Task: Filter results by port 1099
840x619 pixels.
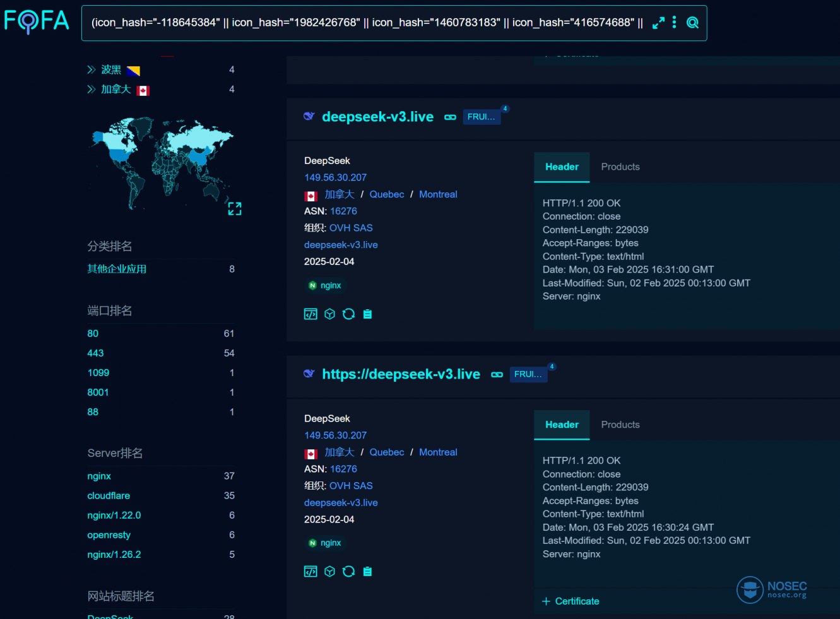Action: pyautogui.click(x=98, y=372)
